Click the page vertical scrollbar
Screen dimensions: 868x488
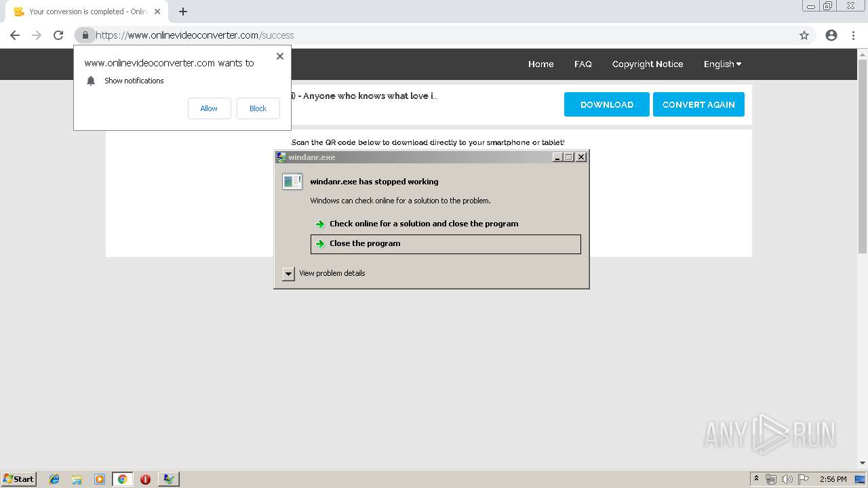pyautogui.click(x=863, y=156)
